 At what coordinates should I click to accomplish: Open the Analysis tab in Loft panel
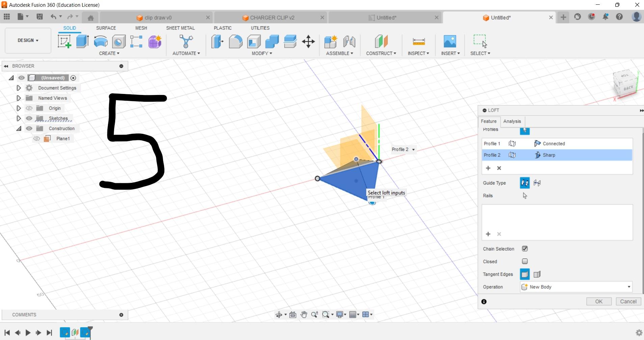(x=512, y=121)
